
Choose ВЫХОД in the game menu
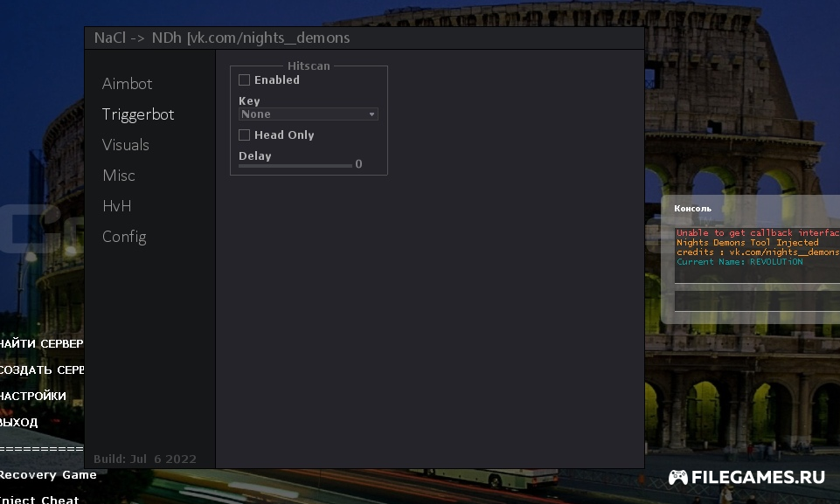(18, 423)
